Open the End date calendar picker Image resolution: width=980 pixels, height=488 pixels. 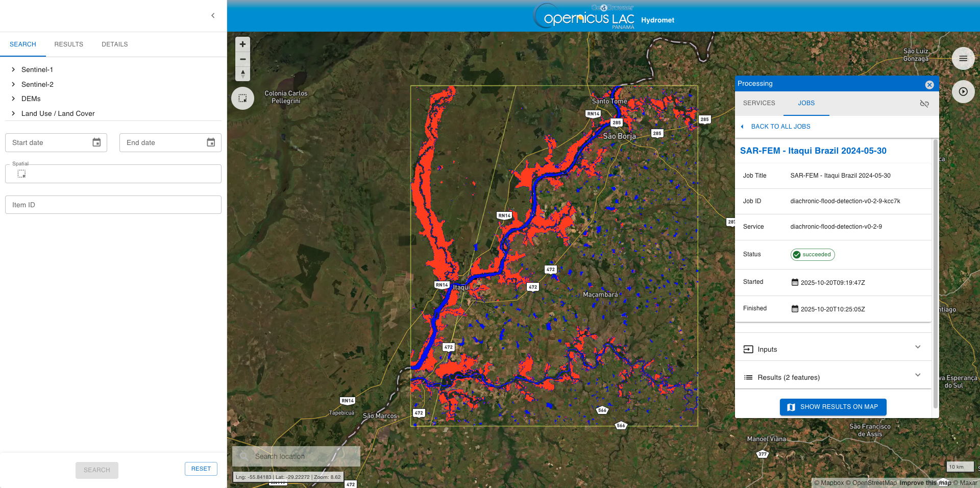click(x=211, y=143)
